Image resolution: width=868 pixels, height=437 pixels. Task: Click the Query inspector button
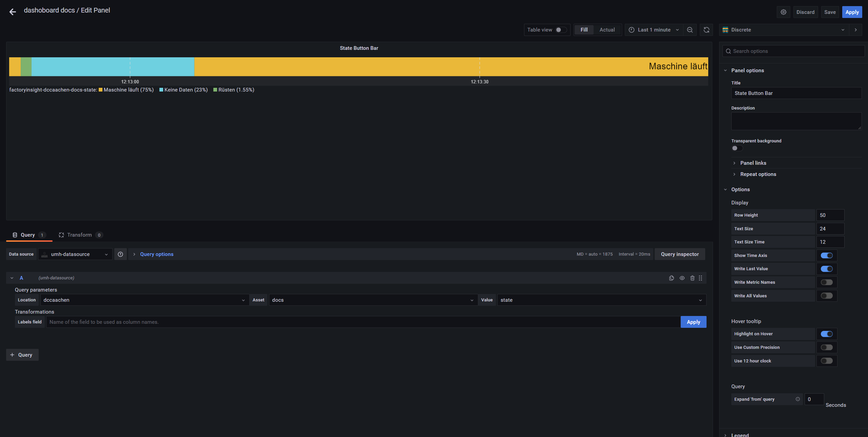tap(679, 254)
